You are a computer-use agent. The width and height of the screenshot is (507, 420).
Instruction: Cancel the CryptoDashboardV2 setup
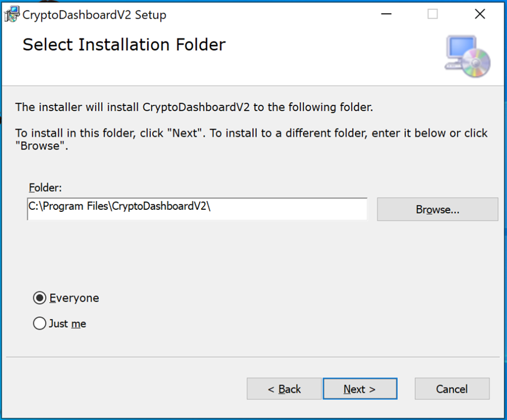(x=452, y=389)
